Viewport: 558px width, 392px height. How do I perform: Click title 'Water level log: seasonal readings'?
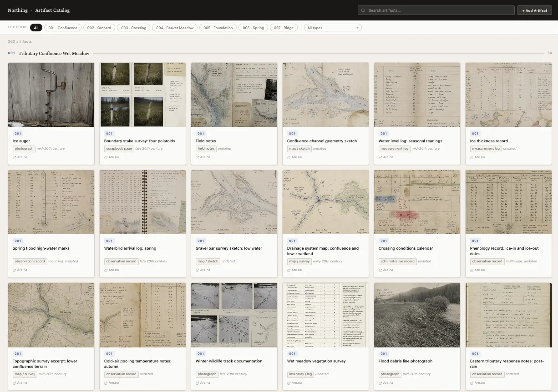pos(411,141)
